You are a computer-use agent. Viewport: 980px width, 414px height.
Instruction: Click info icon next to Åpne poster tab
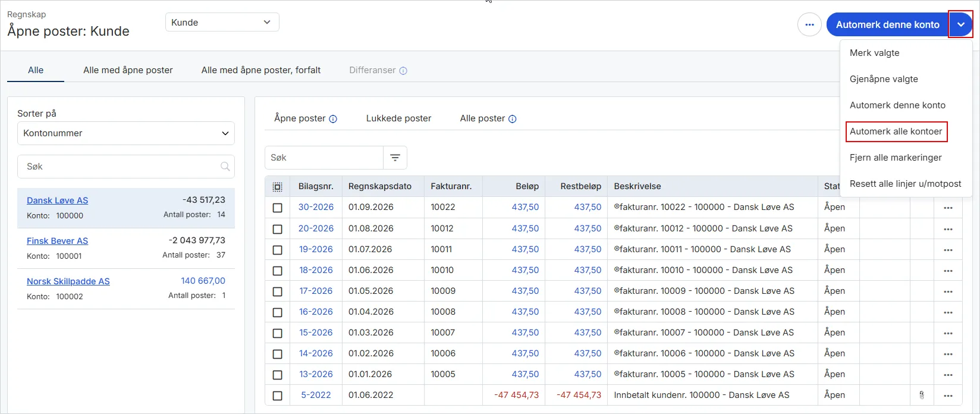click(333, 119)
